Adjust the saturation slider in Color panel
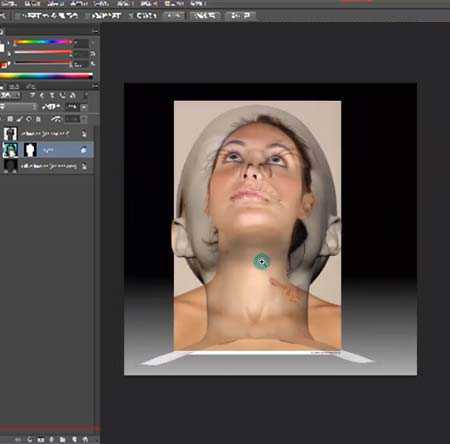Viewport: 450px width, 444px height. pos(43,52)
